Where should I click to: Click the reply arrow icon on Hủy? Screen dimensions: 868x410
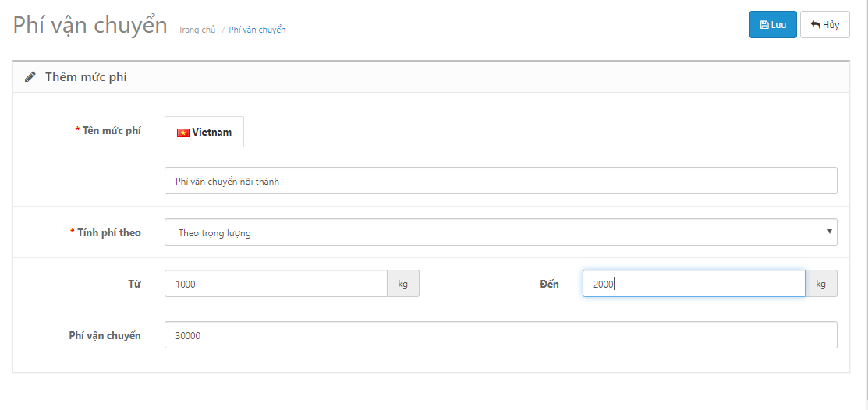click(815, 25)
